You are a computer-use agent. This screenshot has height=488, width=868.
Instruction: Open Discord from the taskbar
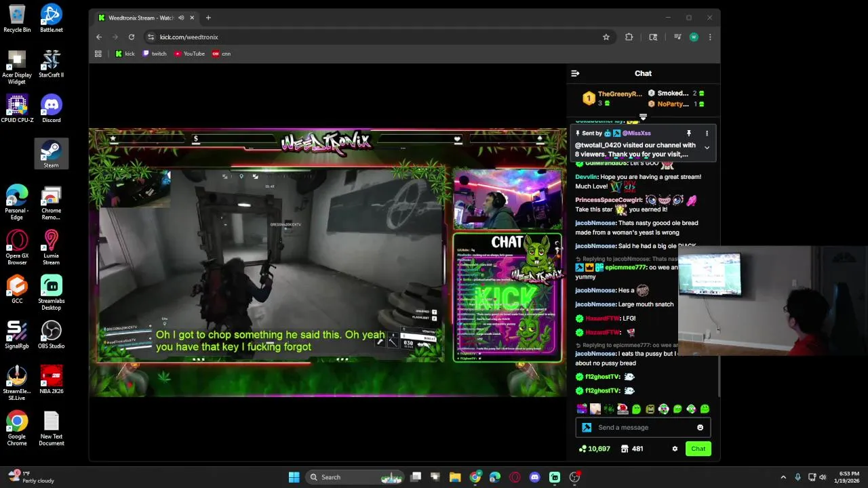(534, 477)
